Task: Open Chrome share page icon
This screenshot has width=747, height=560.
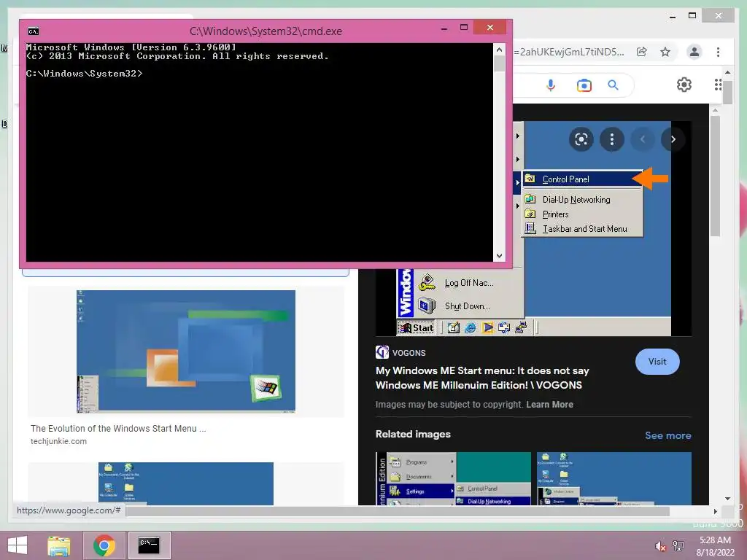Action: coord(642,52)
